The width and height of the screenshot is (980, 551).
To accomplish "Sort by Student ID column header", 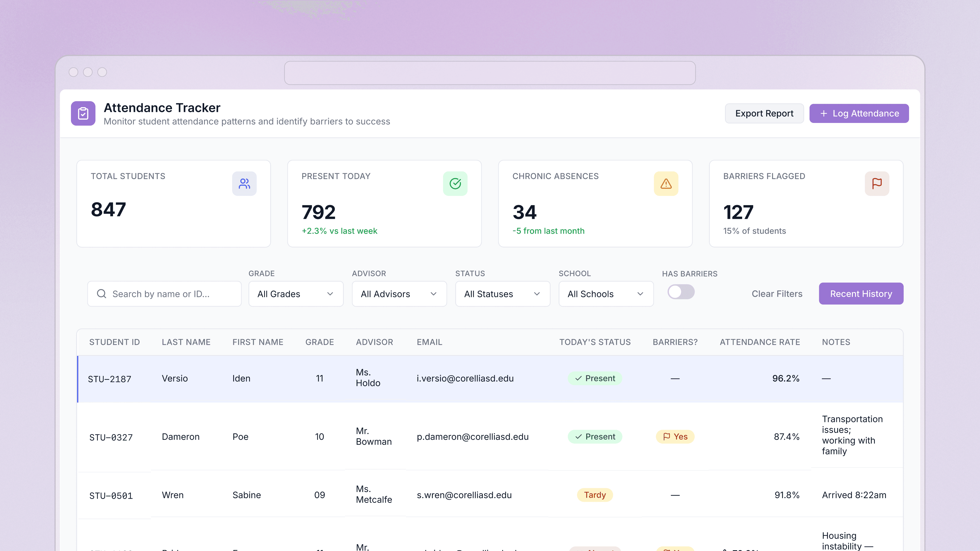I will click(x=115, y=342).
